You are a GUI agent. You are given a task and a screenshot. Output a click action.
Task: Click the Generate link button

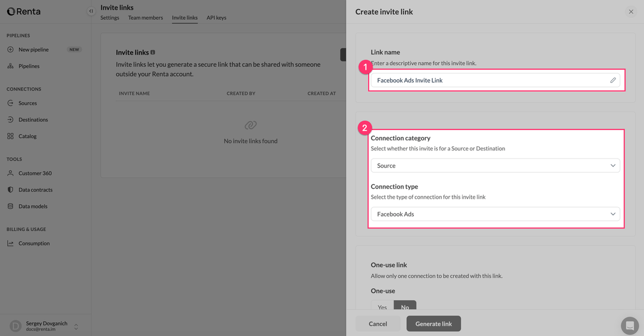point(434,323)
